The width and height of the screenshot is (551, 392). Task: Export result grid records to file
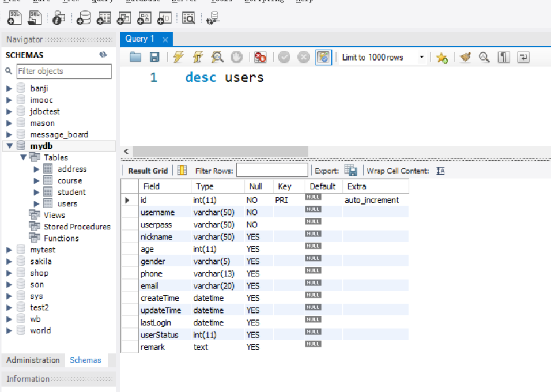point(350,171)
